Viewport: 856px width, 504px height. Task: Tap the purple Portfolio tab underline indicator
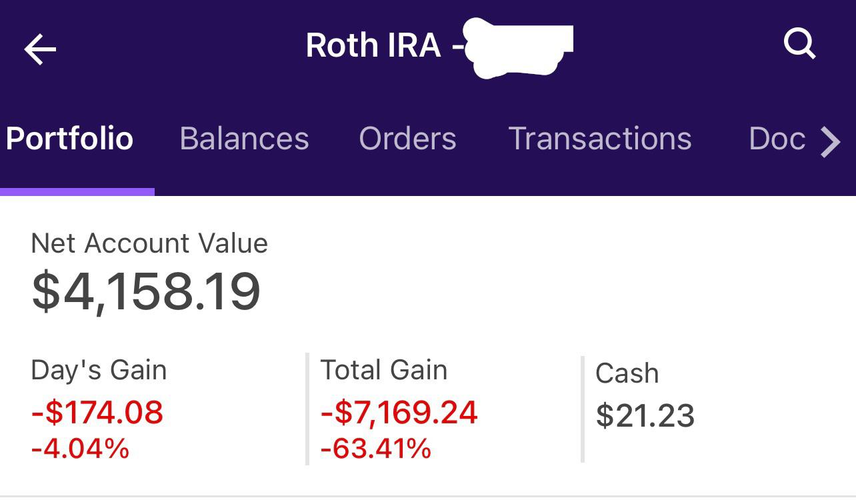(77, 192)
